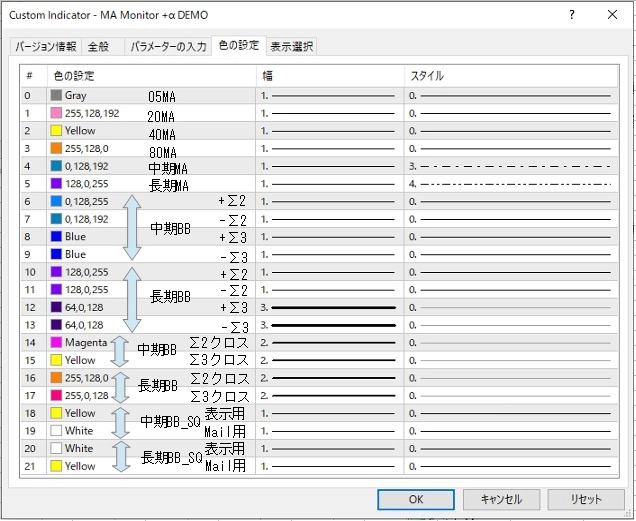636x521 pixels.
Task: Click the リセット button
Action: point(586,499)
